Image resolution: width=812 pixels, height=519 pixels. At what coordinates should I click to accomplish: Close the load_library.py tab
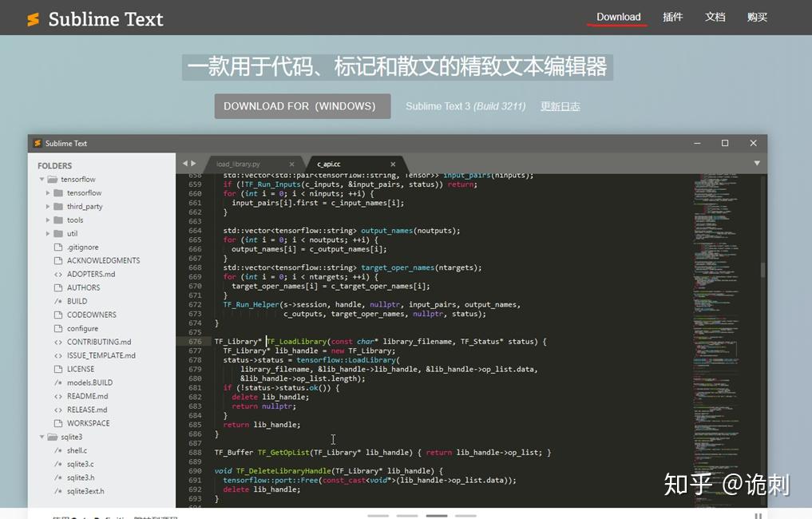tap(292, 163)
